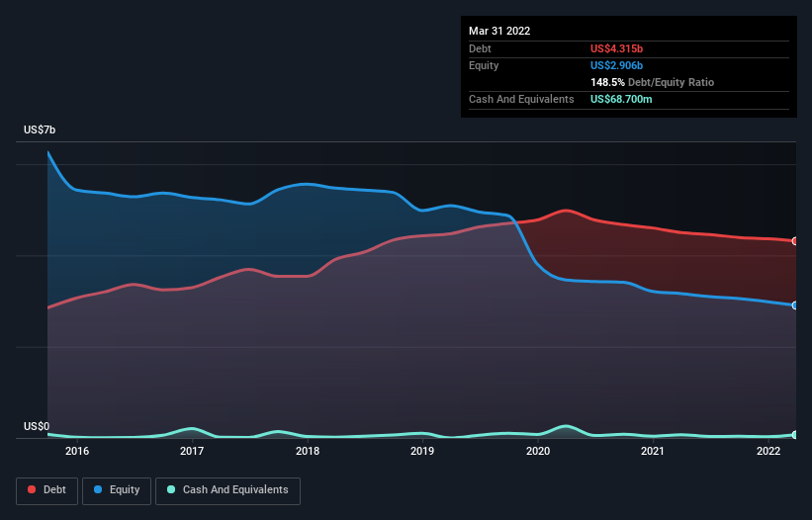
Task: Click the 2021 axis label
Action: 653,451
